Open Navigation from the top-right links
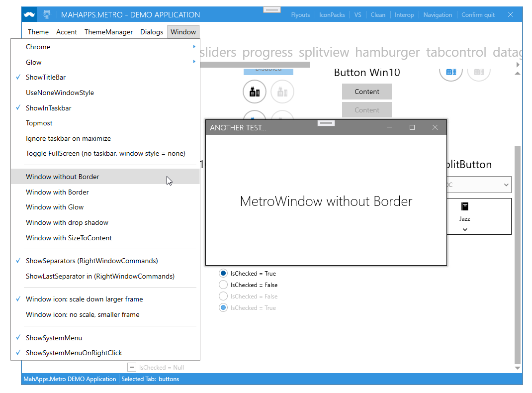 coord(438,14)
